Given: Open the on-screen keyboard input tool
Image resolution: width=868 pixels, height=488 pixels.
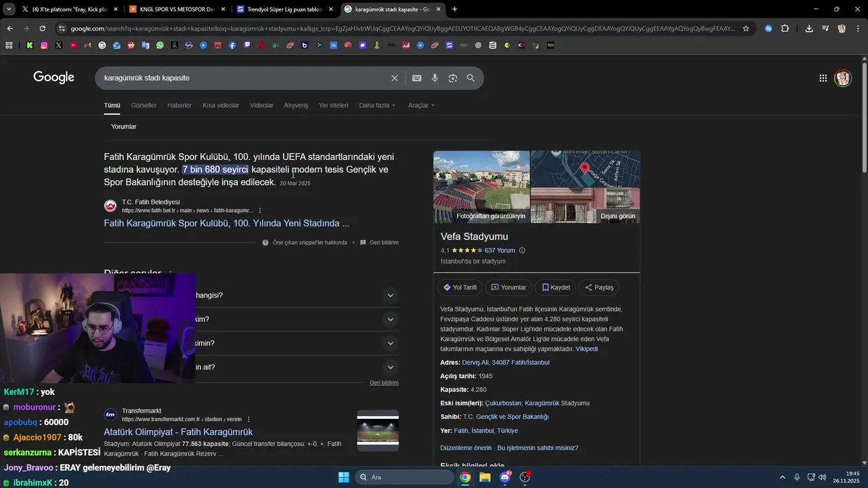Looking at the screenshot, I should click(417, 78).
